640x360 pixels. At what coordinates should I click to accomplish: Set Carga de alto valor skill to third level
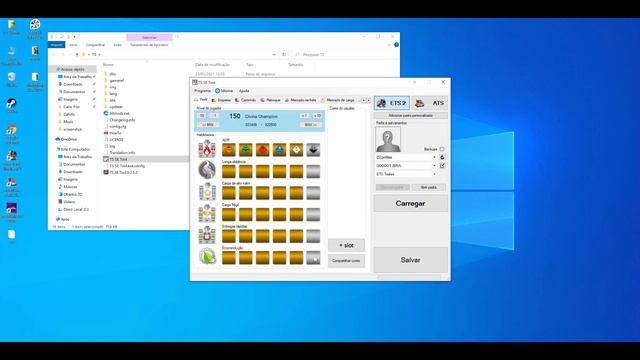[262, 193]
